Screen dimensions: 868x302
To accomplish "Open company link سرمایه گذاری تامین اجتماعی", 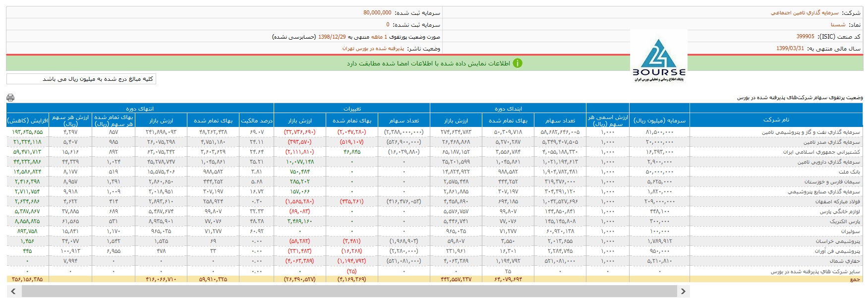I will pos(805,13).
